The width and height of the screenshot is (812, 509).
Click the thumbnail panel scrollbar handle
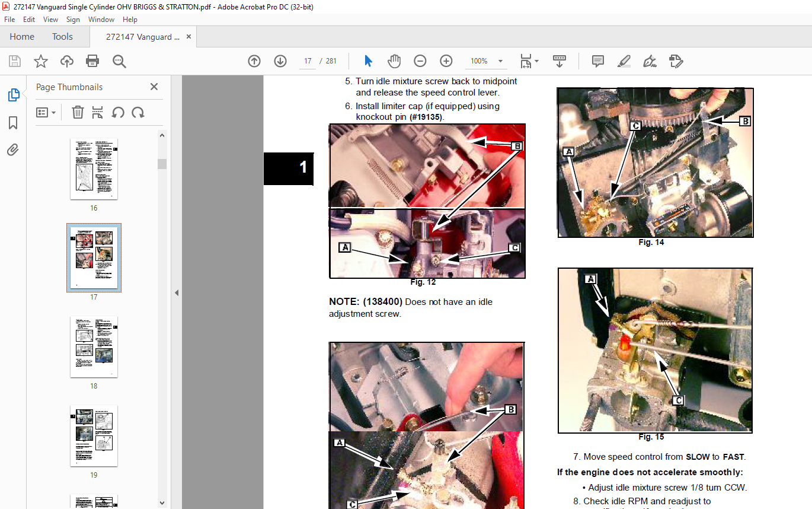[x=162, y=164]
